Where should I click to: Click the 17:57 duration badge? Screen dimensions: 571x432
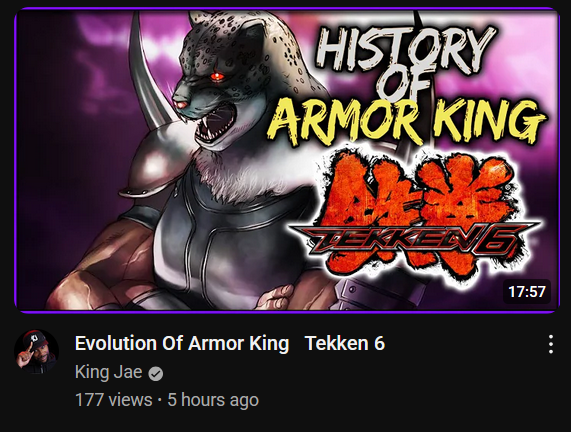point(527,291)
